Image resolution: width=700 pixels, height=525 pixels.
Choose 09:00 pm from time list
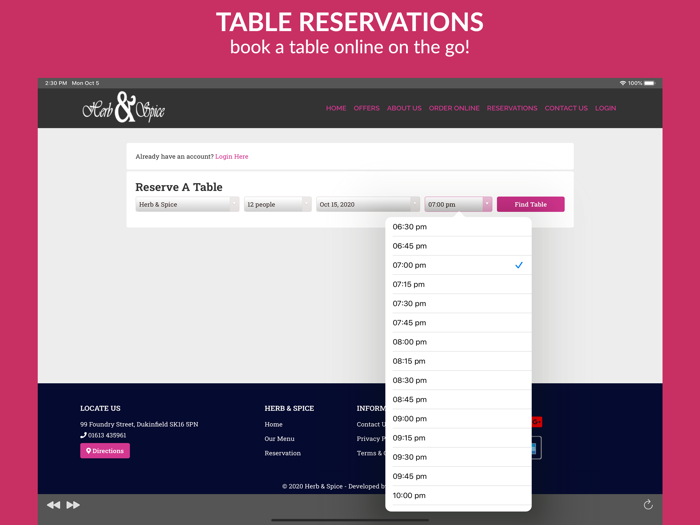458,419
